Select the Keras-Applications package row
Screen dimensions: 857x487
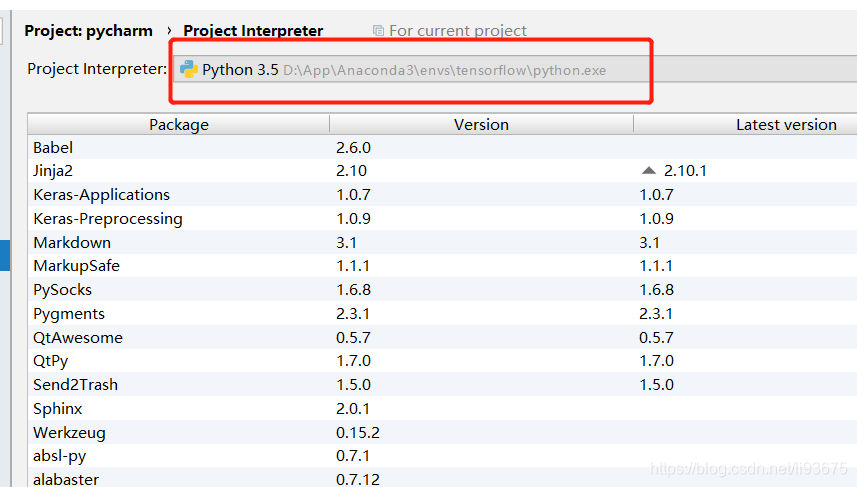[x=442, y=195]
